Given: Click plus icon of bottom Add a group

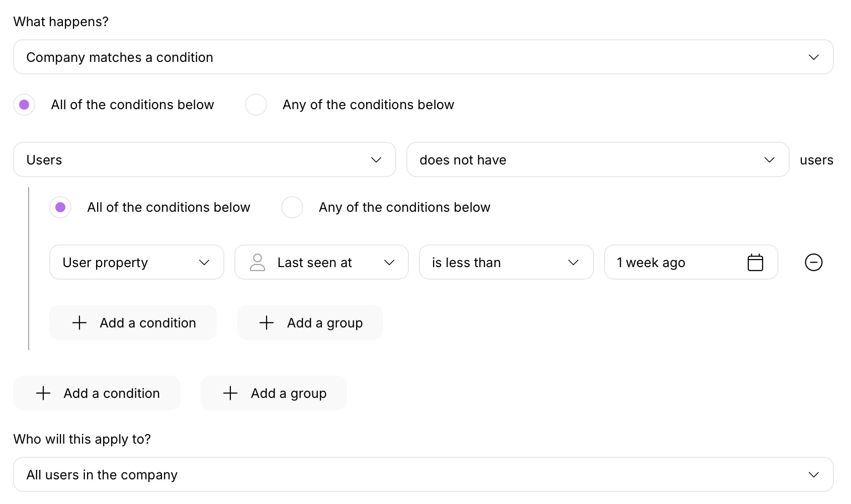Looking at the screenshot, I should pos(230,393).
